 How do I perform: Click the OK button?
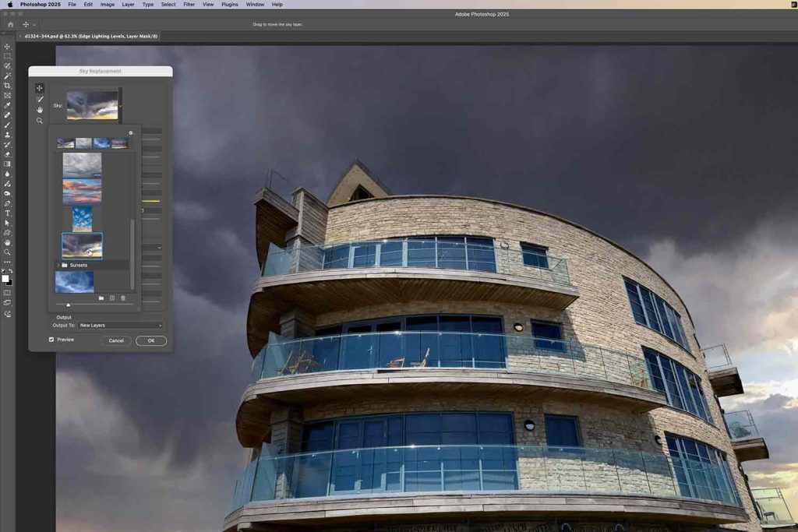point(151,340)
